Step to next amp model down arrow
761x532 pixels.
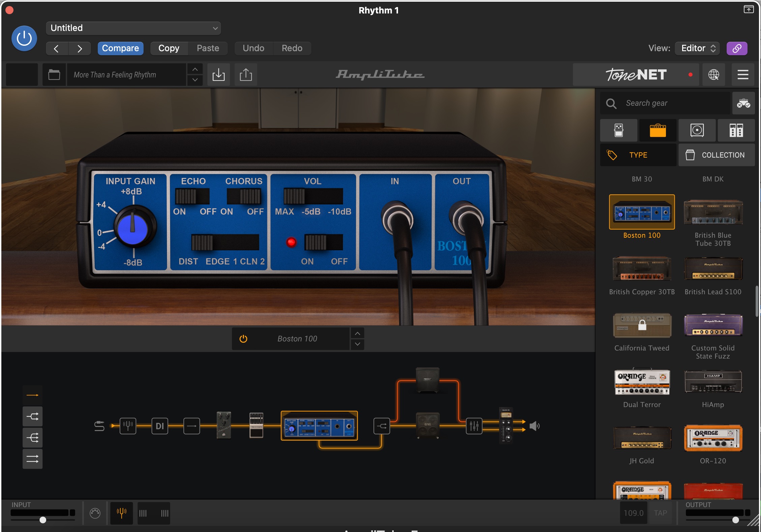tap(357, 344)
